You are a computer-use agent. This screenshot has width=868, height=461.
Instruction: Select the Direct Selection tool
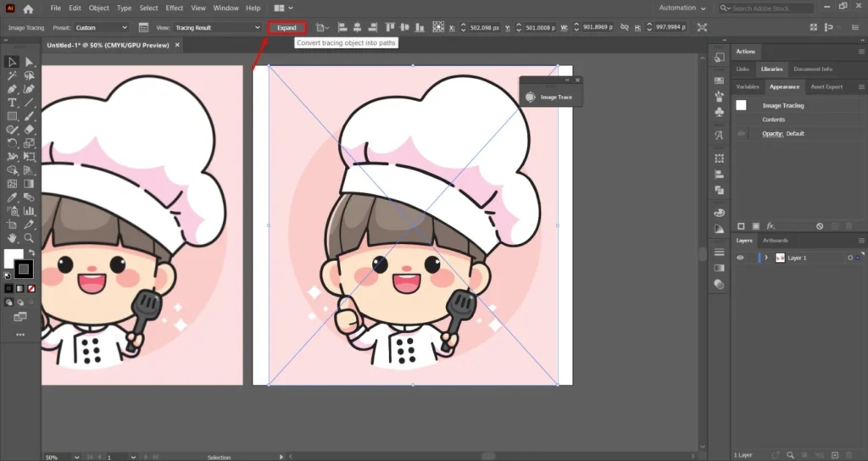tap(29, 62)
